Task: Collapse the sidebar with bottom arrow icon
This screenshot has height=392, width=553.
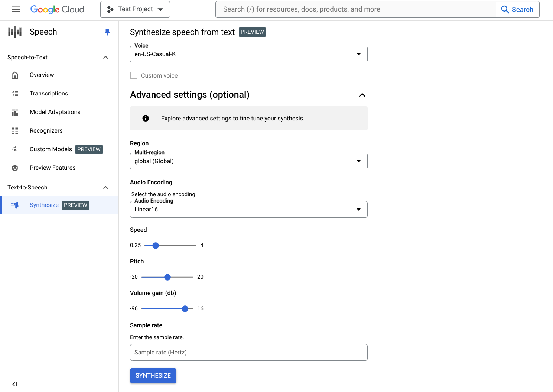Action: pos(14,384)
